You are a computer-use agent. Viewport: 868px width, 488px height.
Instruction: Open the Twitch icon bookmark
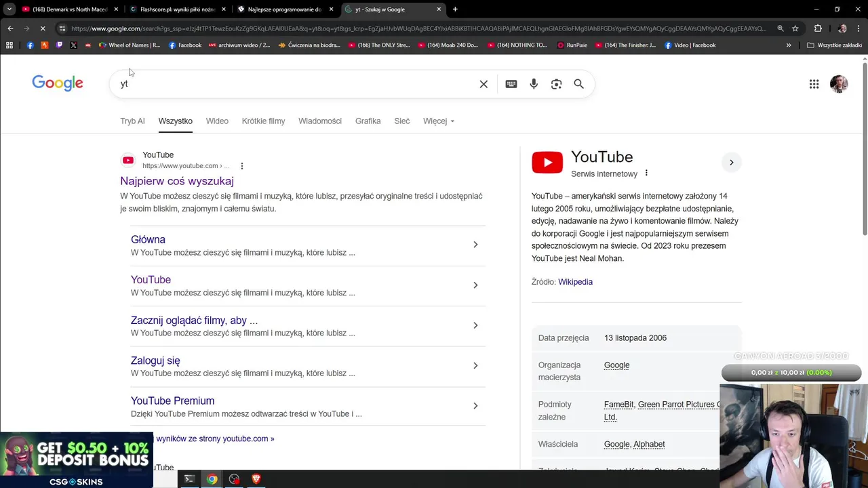click(59, 45)
